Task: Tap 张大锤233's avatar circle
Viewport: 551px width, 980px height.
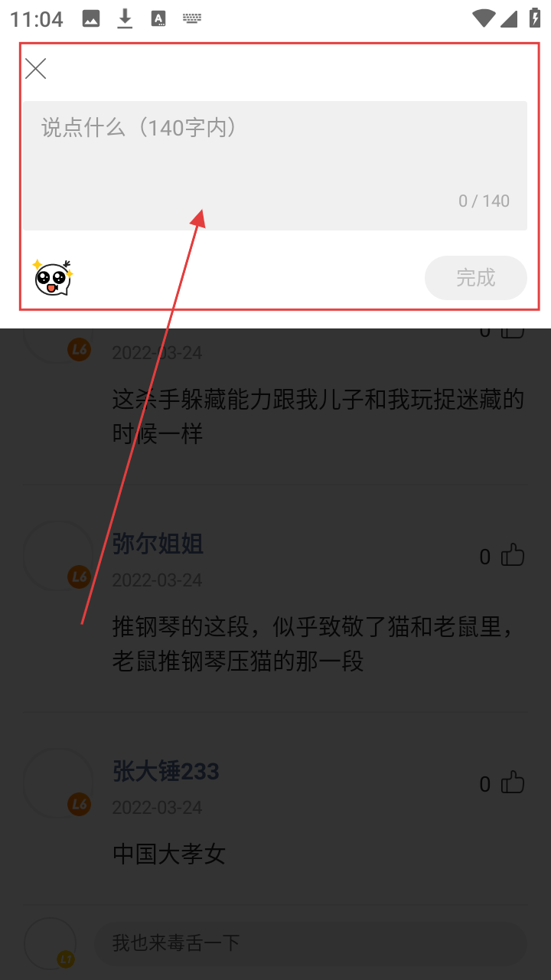Action: click(x=58, y=783)
